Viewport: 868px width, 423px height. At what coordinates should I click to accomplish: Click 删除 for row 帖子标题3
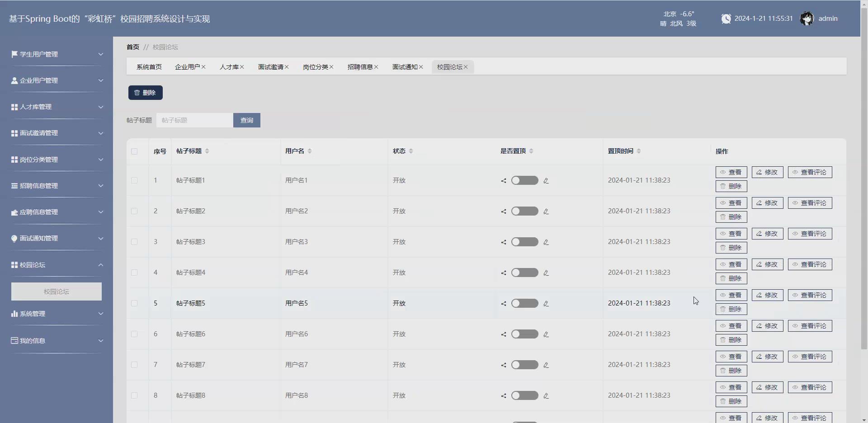coord(731,248)
